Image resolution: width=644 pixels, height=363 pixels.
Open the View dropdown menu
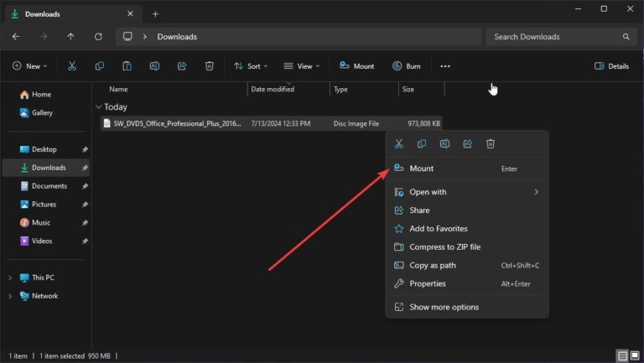[x=301, y=66]
